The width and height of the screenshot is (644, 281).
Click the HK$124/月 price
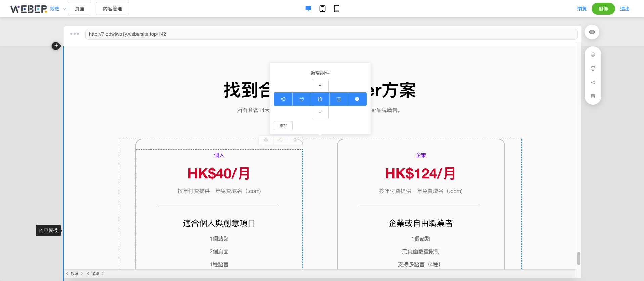tap(421, 174)
